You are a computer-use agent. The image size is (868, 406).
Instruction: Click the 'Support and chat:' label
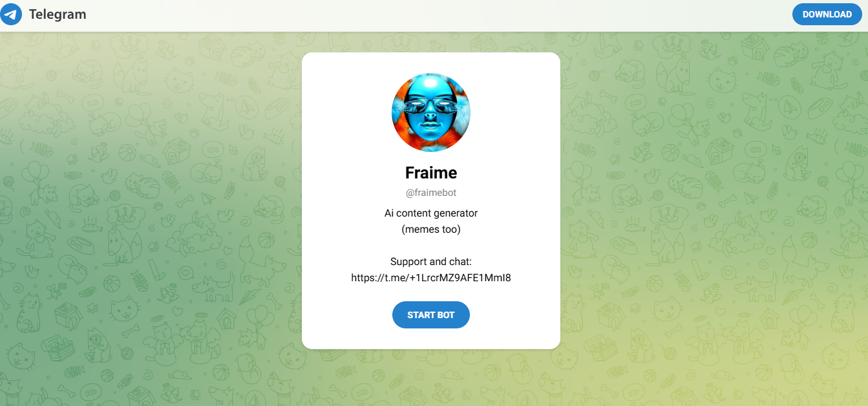431,261
